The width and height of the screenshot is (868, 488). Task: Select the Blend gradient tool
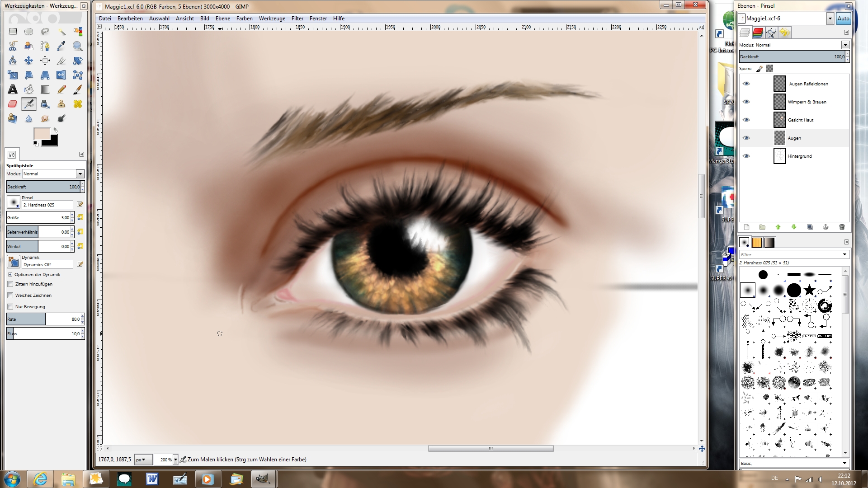pyautogui.click(x=45, y=89)
